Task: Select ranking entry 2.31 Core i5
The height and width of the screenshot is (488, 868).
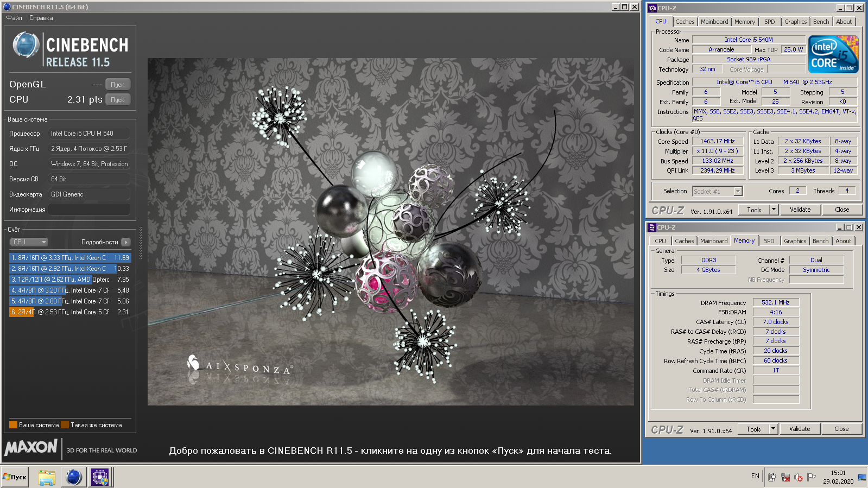Action: pyautogui.click(x=70, y=312)
